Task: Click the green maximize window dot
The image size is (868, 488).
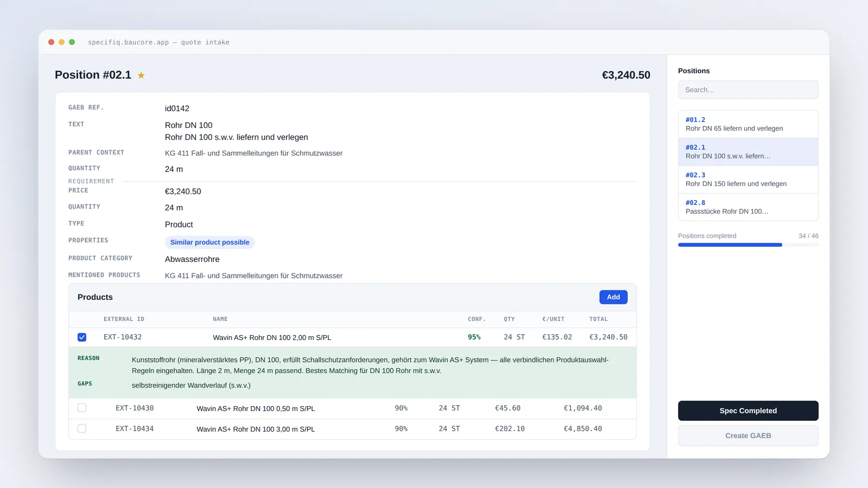Action: [x=72, y=42]
